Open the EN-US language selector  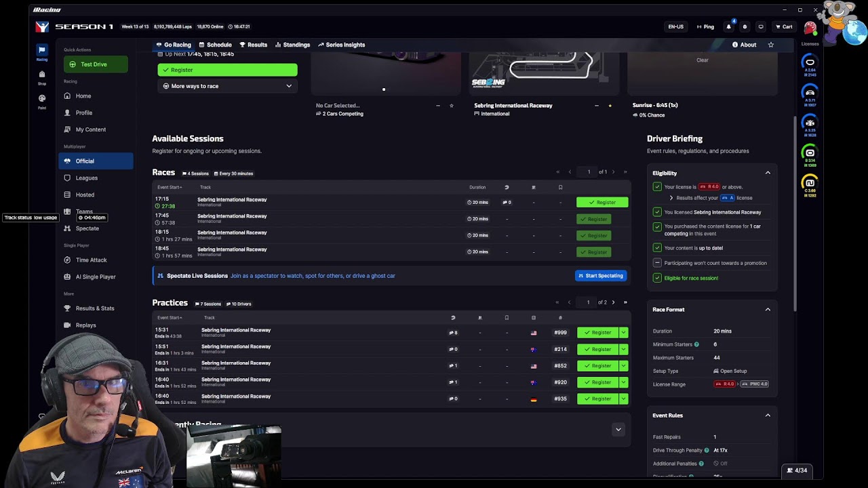point(675,26)
